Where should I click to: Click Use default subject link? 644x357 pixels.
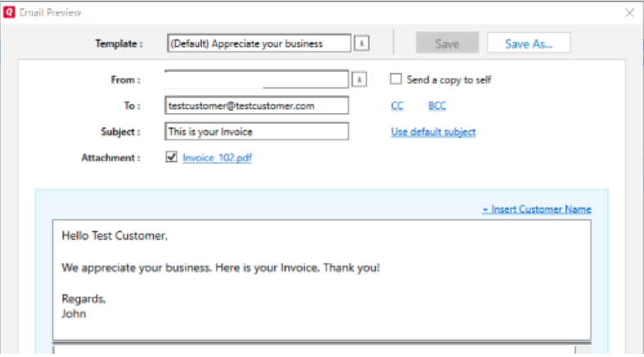(434, 132)
